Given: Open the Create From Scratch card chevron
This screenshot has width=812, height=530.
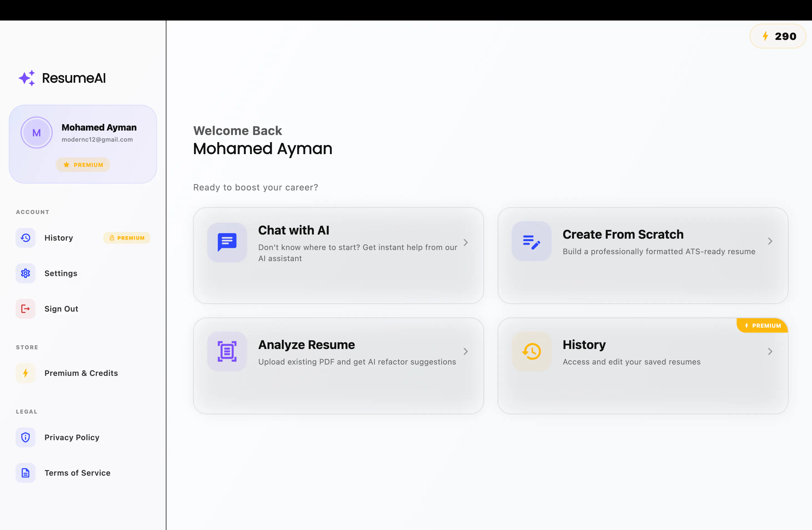Looking at the screenshot, I should point(770,241).
